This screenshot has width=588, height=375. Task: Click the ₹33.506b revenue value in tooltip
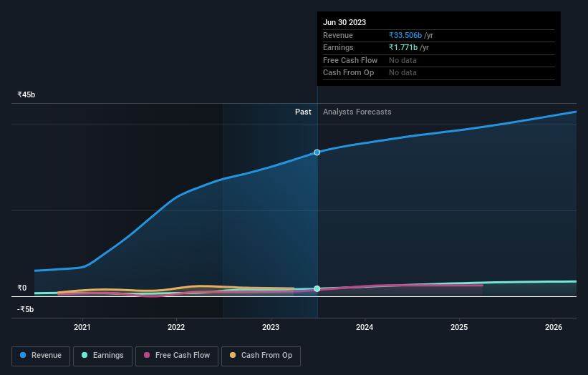tap(405, 35)
